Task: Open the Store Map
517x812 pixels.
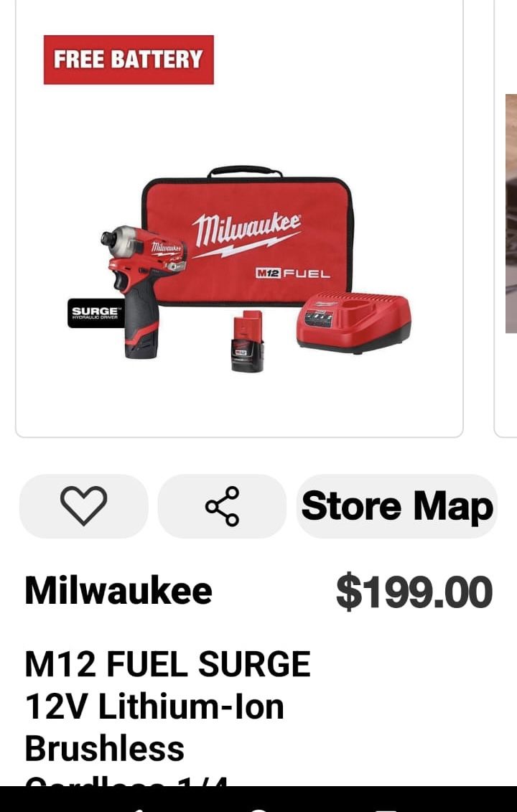Action: [x=397, y=506]
